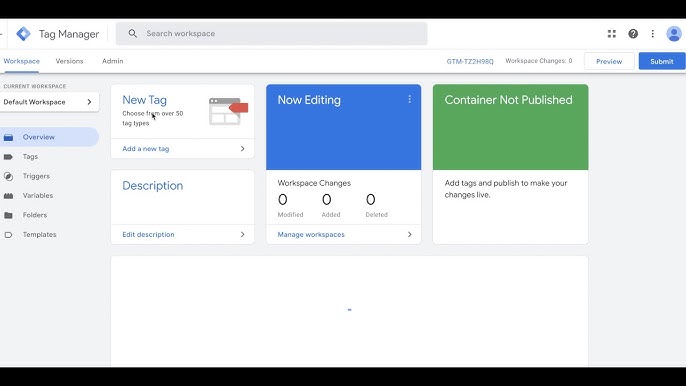686x386 pixels.
Task: Click the Triggers target icon in sidebar
Action: tap(8, 176)
